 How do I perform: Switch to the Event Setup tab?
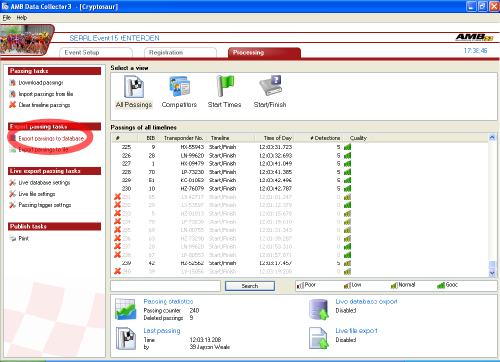click(x=96, y=53)
